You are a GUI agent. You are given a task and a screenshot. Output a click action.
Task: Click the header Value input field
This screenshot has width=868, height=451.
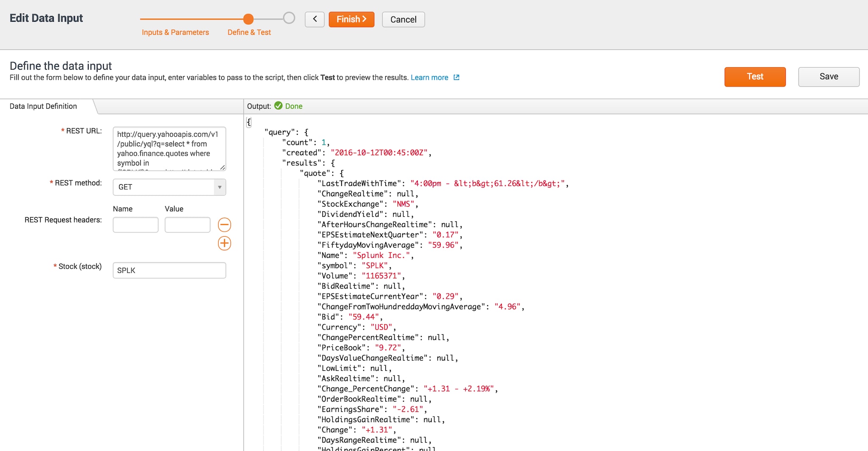coord(187,224)
